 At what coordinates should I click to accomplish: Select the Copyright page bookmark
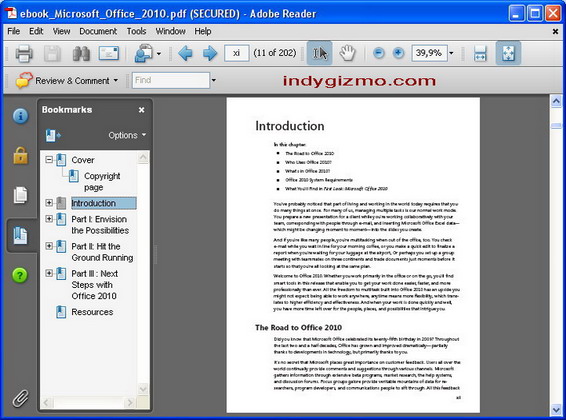click(x=102, y=181)
